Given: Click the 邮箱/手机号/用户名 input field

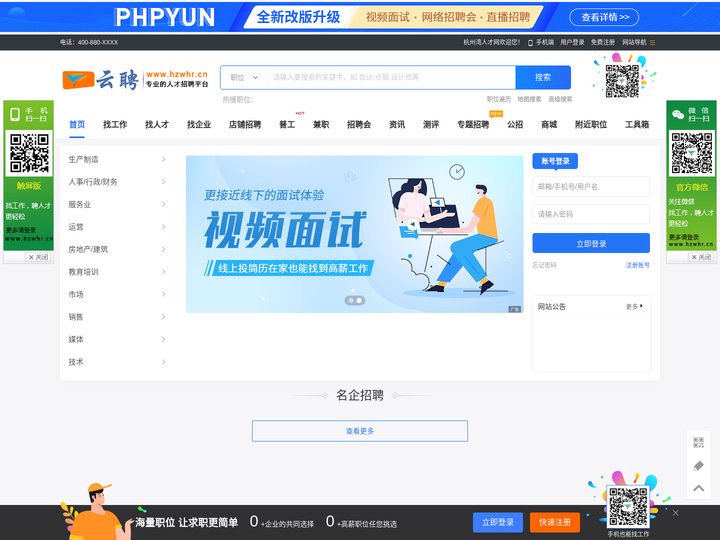Looking at the screenshot, I should pyautogui.click(x=591, y=186).
